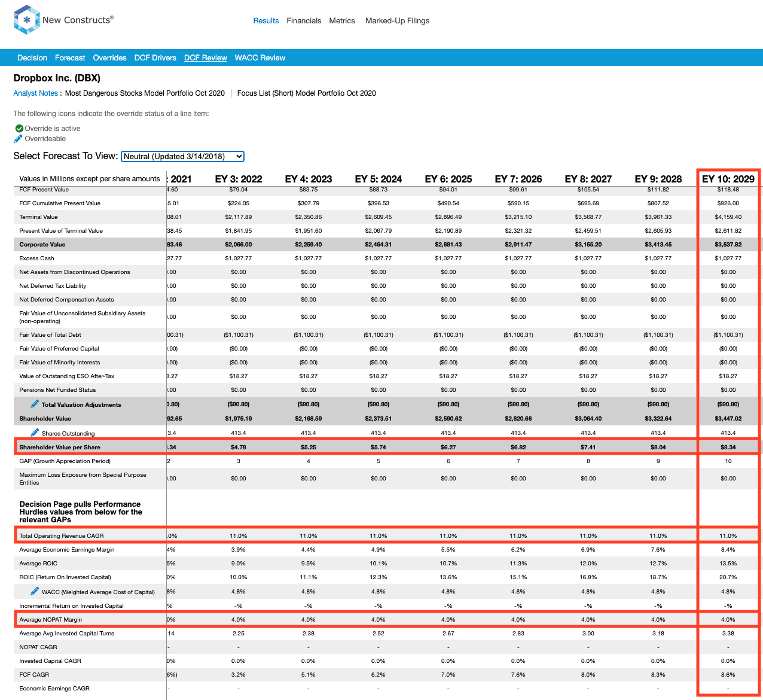Viewport: 763px width, 700px height.
Task: Click the Total Operating Revenue CAGR row label
Action: (x=62, y=535)
